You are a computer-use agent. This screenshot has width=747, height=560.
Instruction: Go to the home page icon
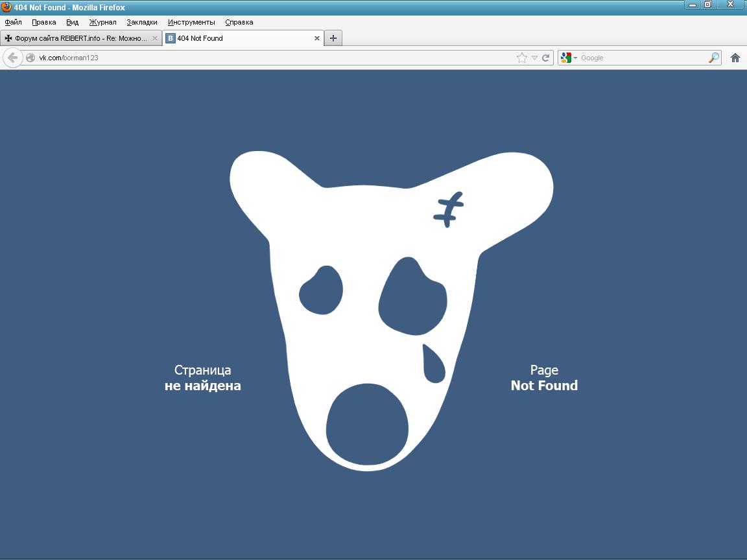click(x=735, y=58)
